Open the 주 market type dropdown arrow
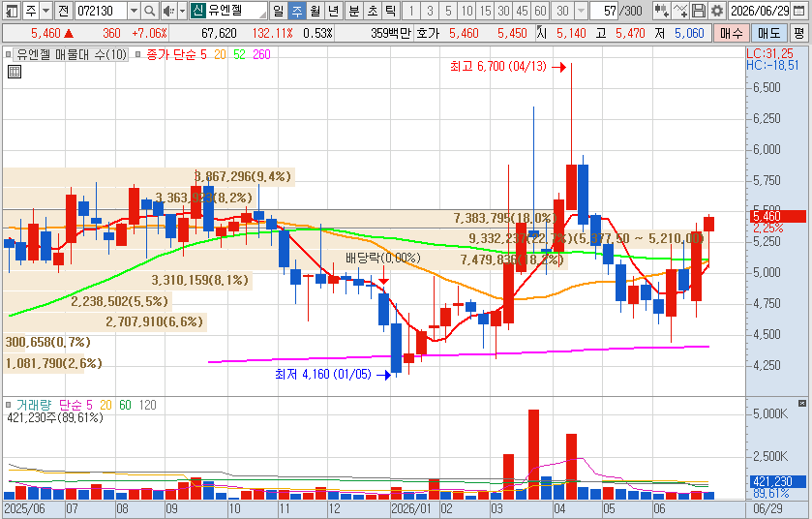812x519 pixels. coord(46,11)
